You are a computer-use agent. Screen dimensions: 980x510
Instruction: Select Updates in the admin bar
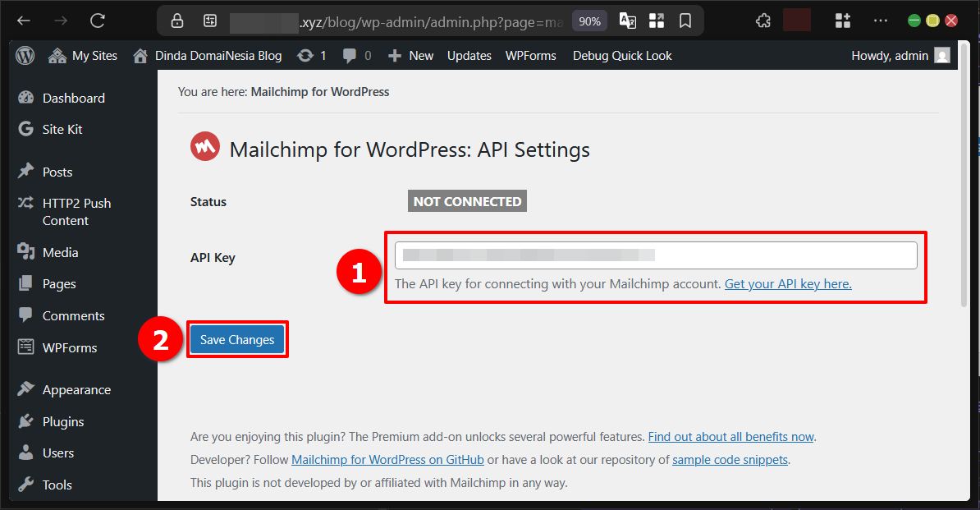pos(469,55)
